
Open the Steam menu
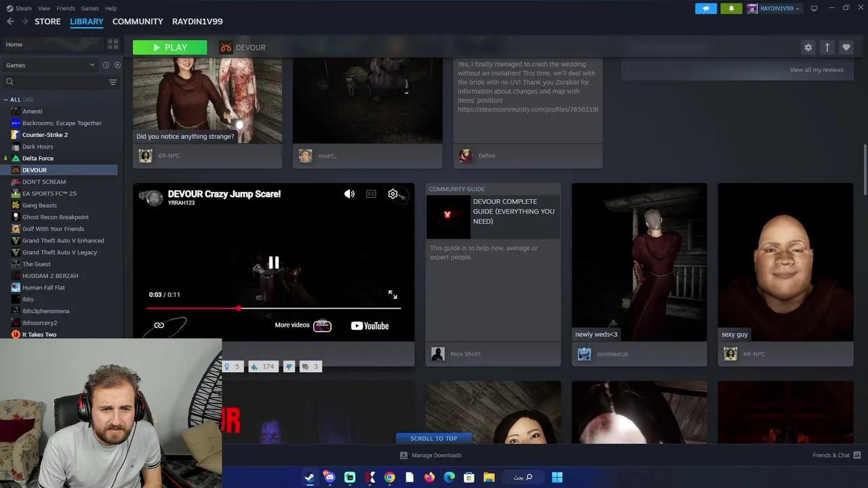point(20,8)
